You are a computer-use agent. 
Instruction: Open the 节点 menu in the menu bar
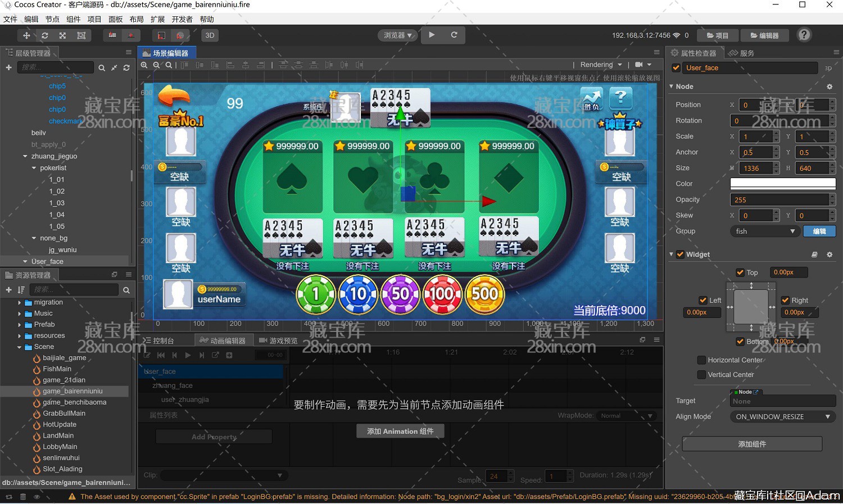coord(52,19)
